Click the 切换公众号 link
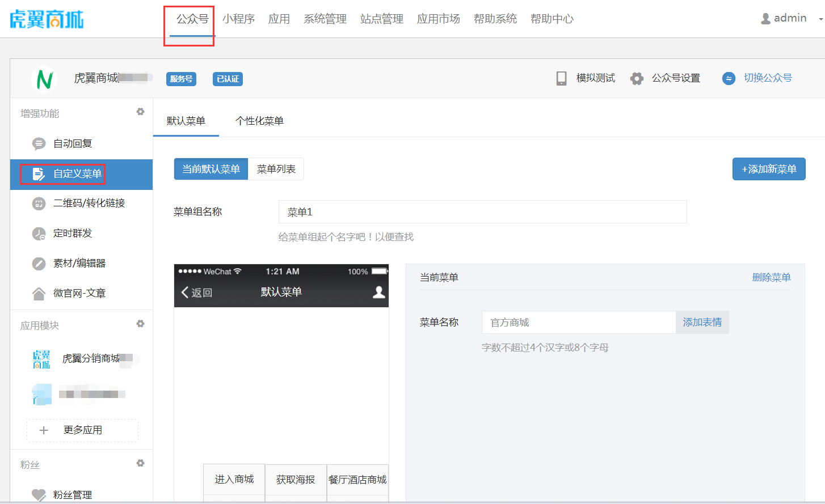Image resolution: width=825 pixels, height=504 pixels. (768, 78)
